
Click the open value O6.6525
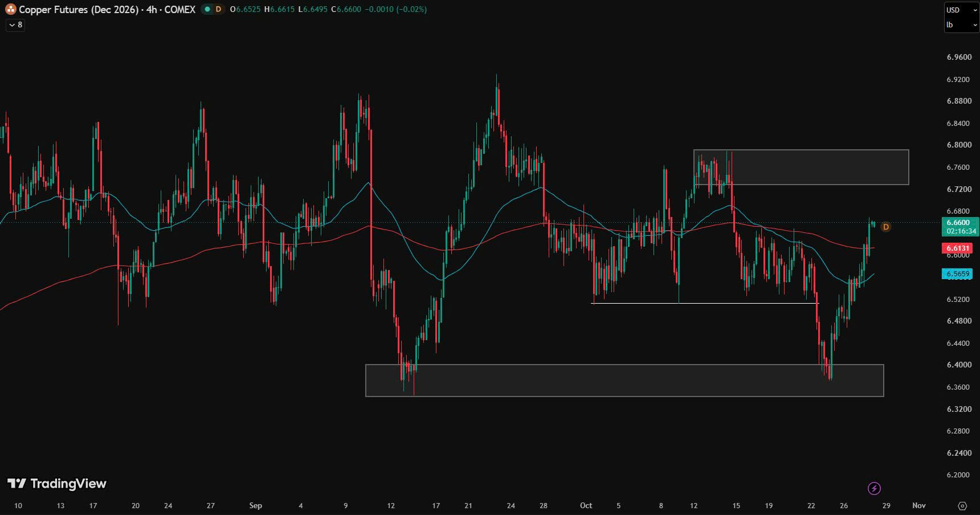[x=246, y=10]
